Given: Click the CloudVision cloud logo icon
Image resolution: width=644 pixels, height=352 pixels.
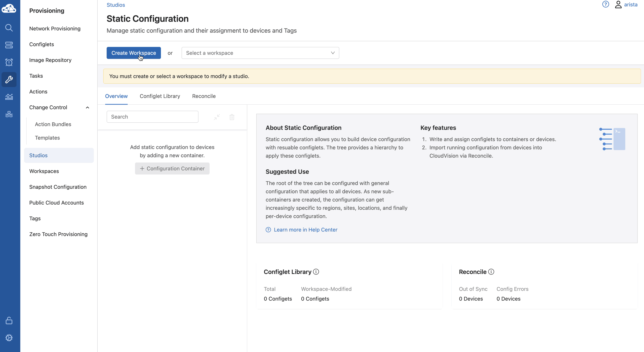Looking at the screenshot, I should tap(9, 9).
